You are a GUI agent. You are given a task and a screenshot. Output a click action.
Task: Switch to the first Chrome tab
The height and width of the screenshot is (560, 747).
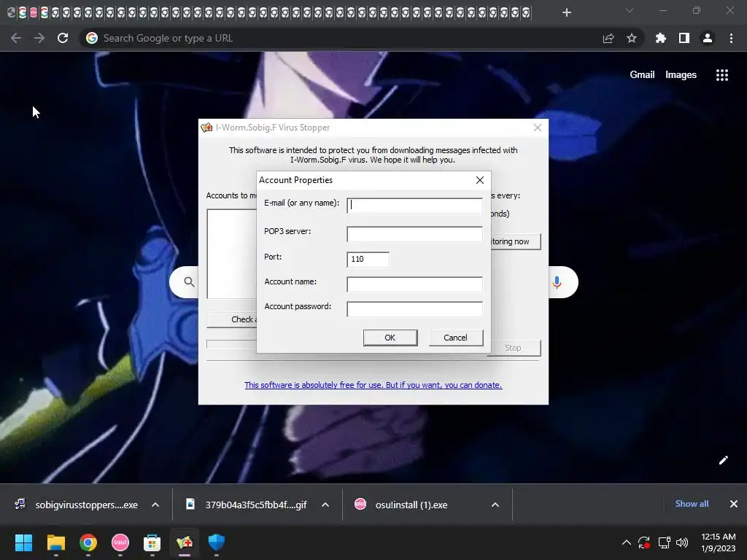[x=12, y=12]
